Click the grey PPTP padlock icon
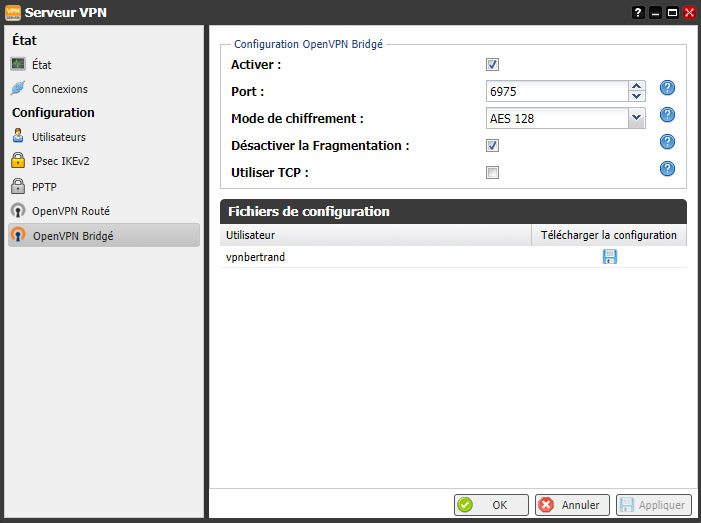The width and height of the screenshot is (701, 523). [18, 186]
